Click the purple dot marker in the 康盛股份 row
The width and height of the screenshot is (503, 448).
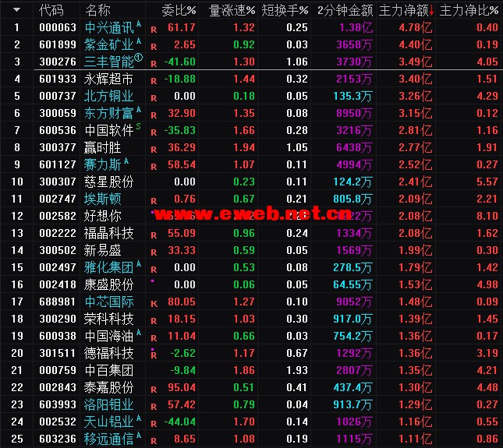[152, 281]
